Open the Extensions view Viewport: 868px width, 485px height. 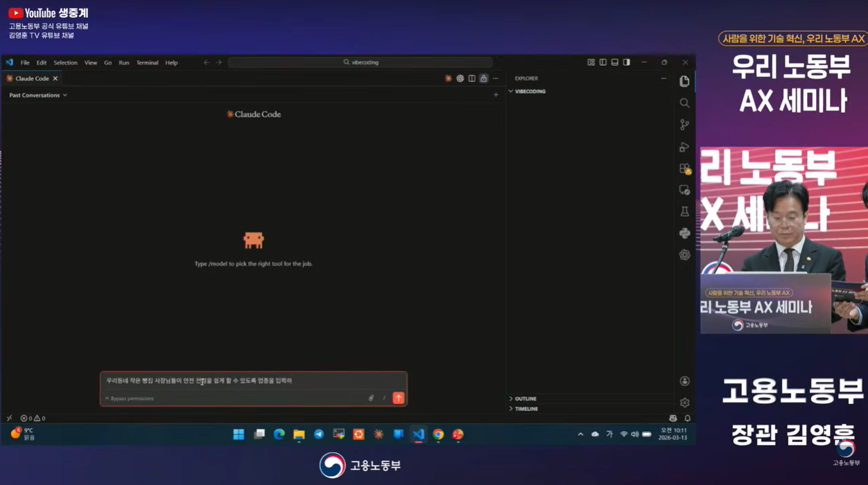point(684,168)
